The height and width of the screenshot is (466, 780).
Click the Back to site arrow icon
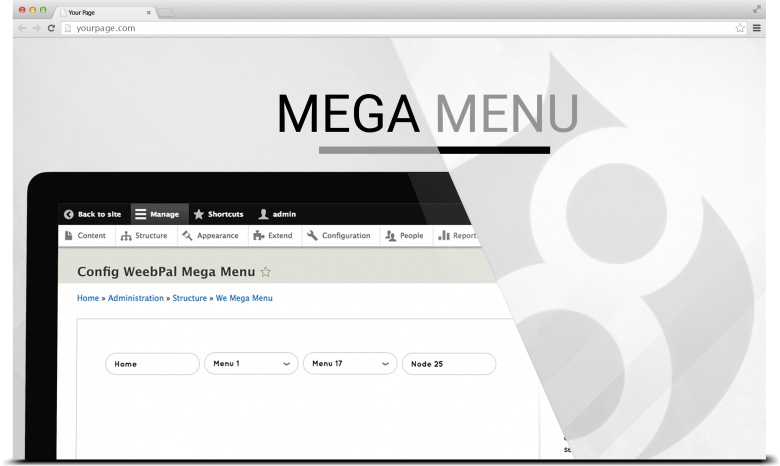point(68,214)
